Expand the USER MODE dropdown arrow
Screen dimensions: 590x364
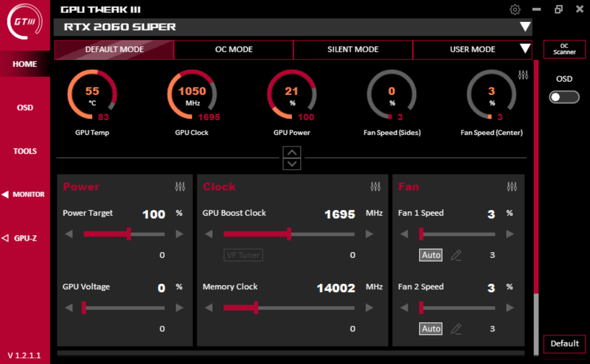point(525,49)
